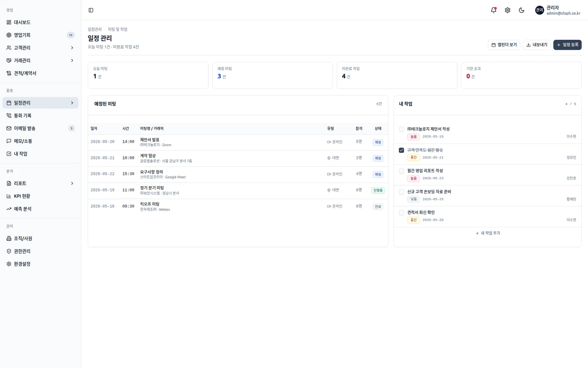Click the 견적/계약서 document icon
This screenshot has height=368, width=588.
9,73
